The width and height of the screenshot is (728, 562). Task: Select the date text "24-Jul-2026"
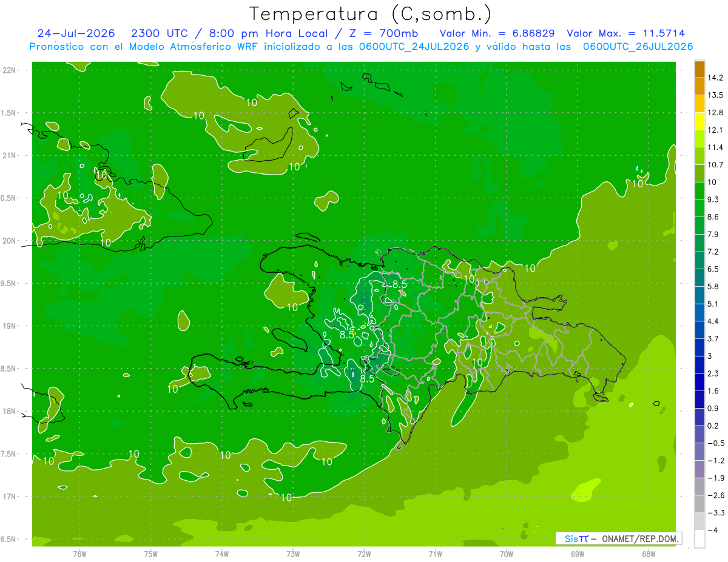76,33
